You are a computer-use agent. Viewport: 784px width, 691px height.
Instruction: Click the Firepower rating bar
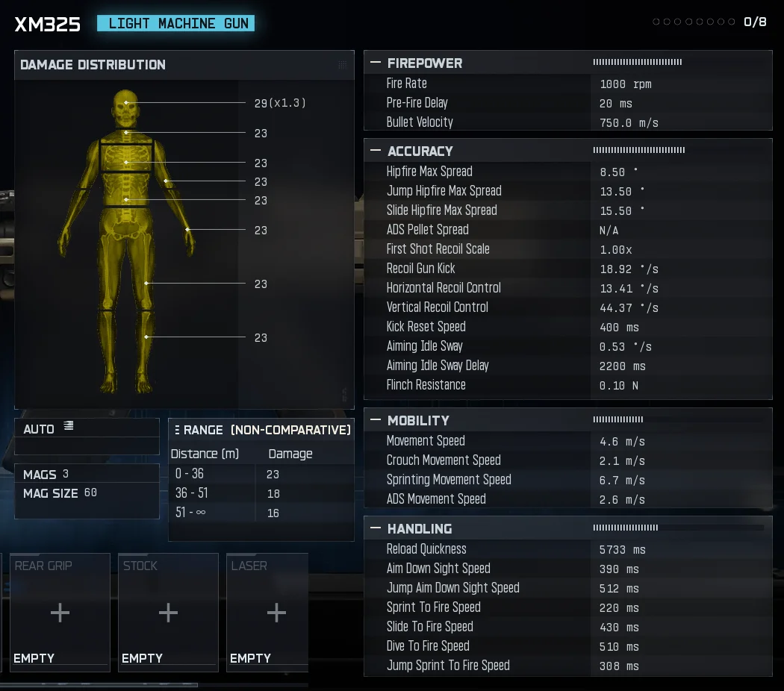(637, 63)
